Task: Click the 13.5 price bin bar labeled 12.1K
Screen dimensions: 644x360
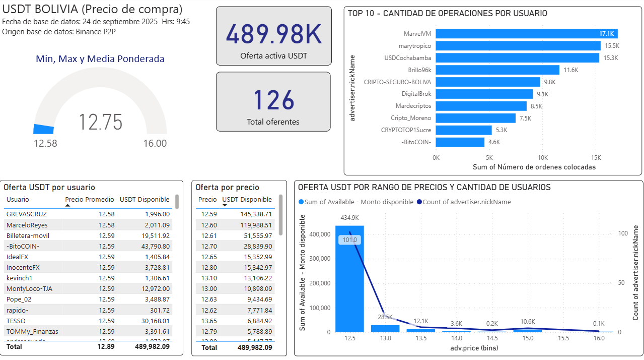Action: pyautogui.click(x=421, y=330)
